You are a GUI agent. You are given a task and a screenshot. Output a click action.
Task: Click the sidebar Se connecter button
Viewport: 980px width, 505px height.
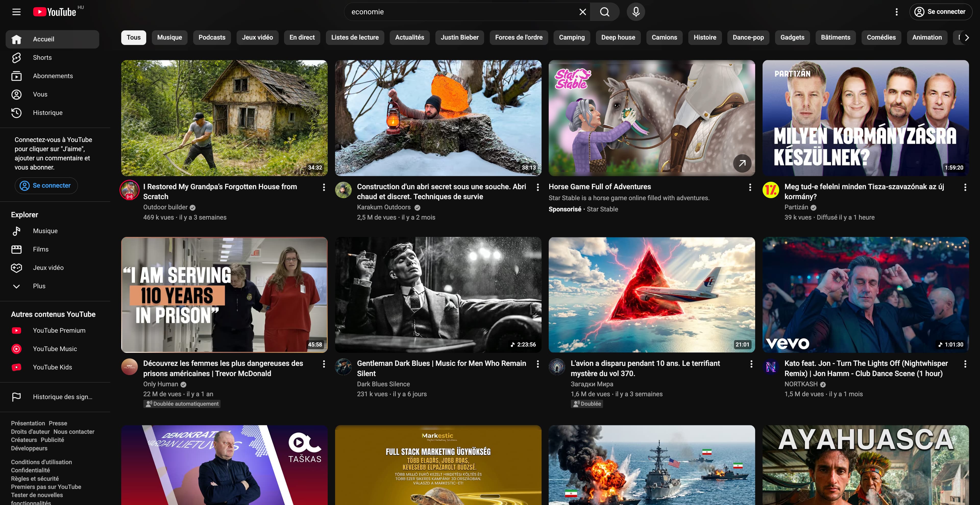coord(46,185)
